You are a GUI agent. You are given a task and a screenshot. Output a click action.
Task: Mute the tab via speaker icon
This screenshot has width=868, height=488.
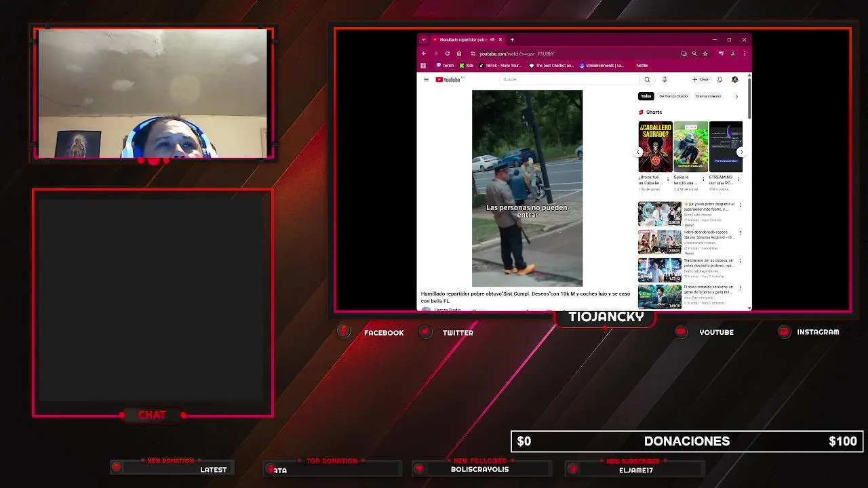point(492,39)
